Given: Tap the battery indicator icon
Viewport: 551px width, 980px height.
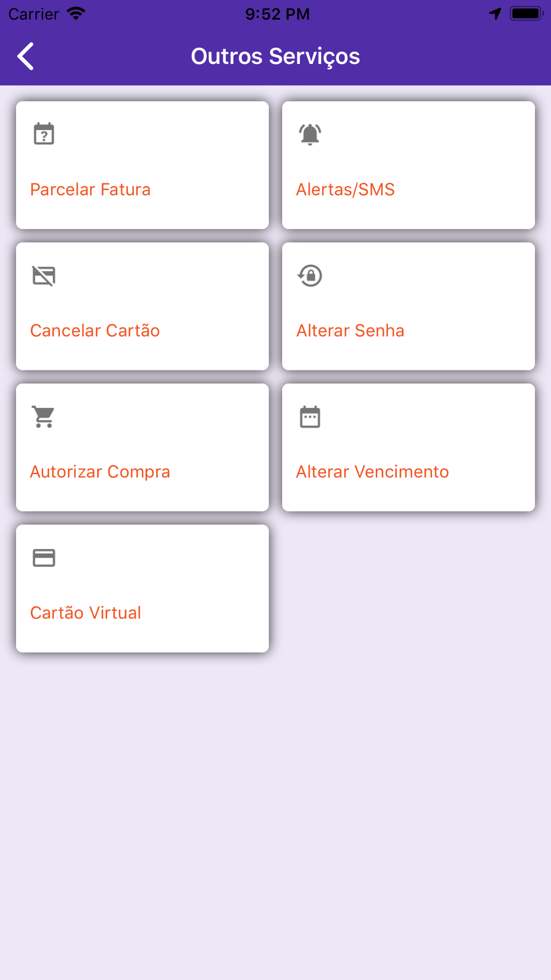Looking at the screenshot, I should pyautogui.click(x=527, y=14).
